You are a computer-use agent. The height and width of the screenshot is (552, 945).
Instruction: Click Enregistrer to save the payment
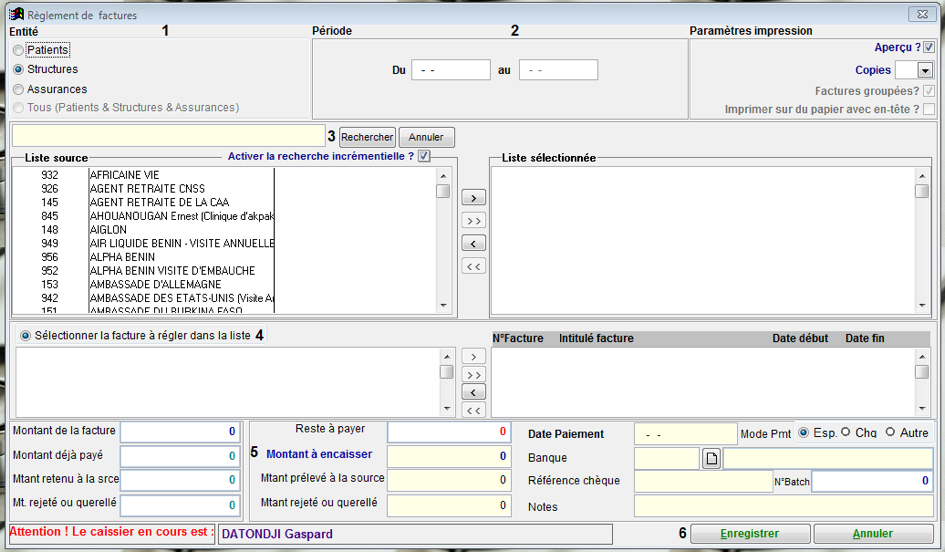coord(748,534)
